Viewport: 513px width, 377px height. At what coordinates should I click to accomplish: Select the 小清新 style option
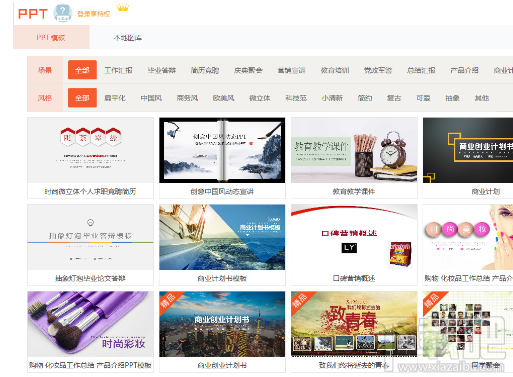pyautogui.click(x=332, y=98)
